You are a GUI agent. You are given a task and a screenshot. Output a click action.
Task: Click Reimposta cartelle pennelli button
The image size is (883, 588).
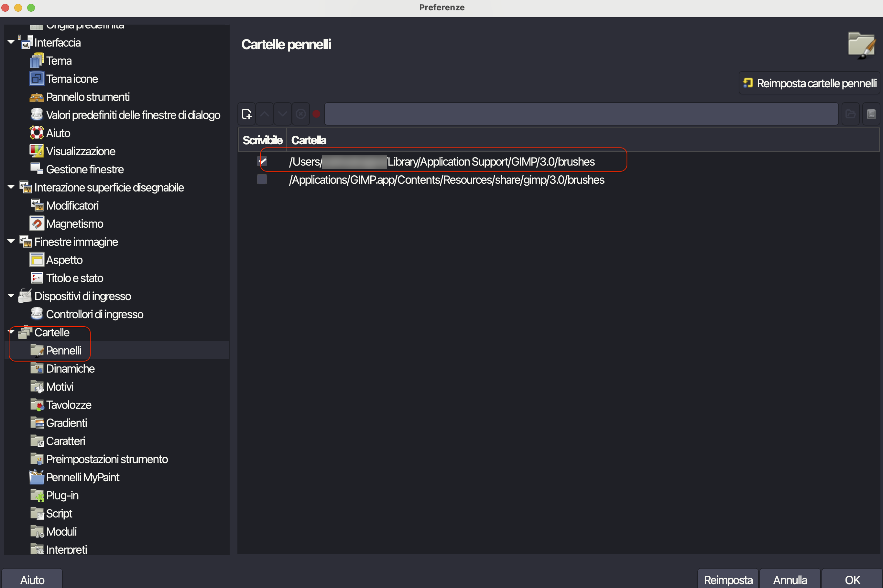point(810,83)
